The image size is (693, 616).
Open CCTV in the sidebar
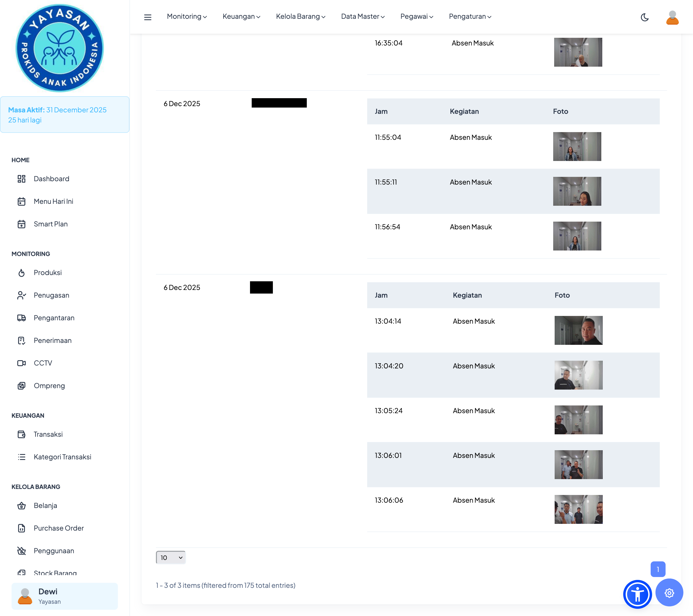[x=43, y=363]
